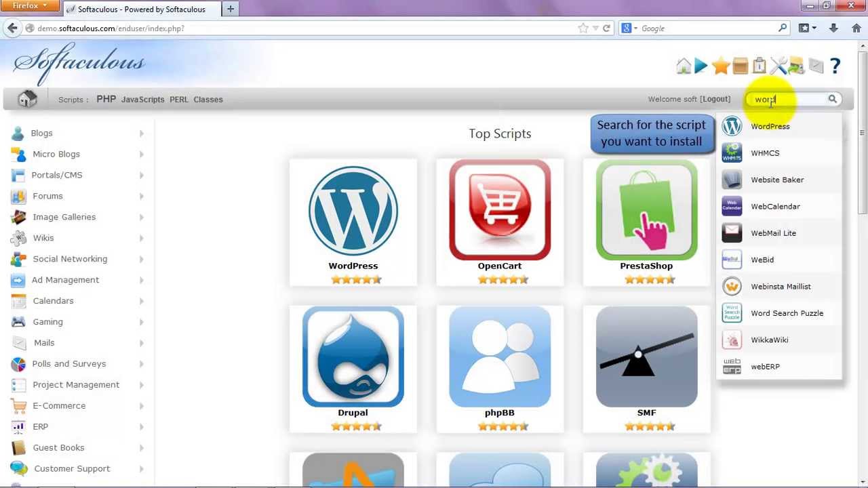The width and height of the screenshot is (868, 488).
Task: Click the Softaculous logo
Action: (79, 64)
